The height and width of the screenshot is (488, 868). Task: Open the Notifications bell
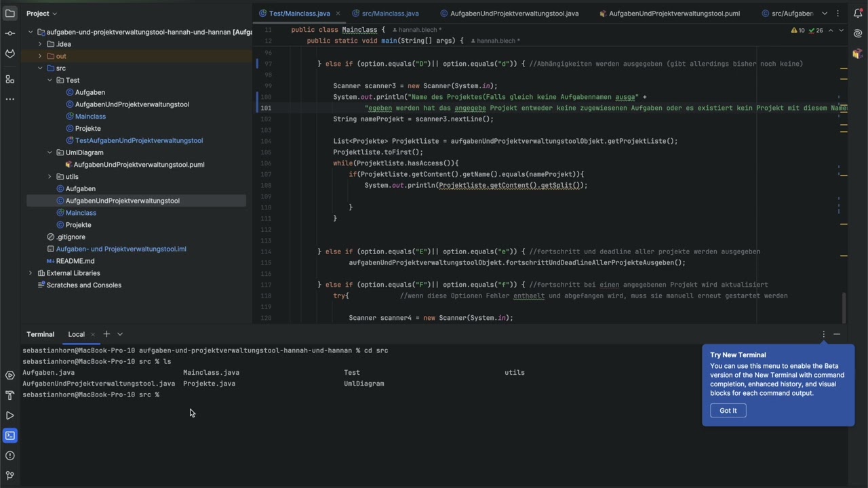pos(858,14)
